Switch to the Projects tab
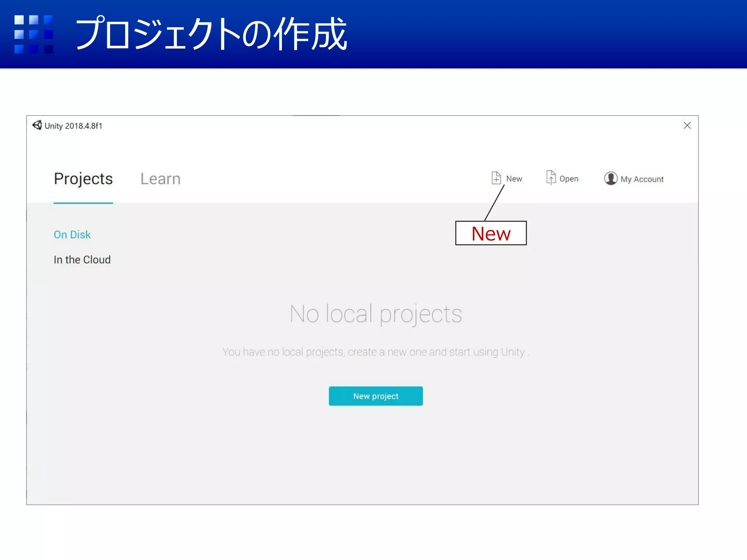The width and height of the screenshot is (747, 560). (x=83, y=179)
